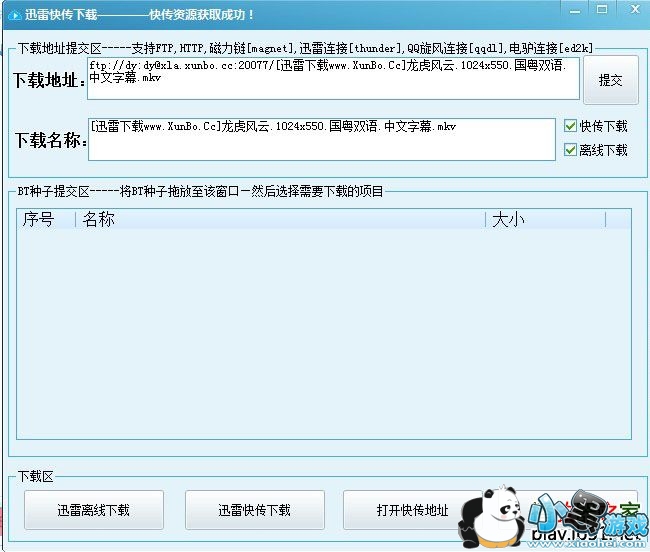Close the 迅雷快传下载 window
Screen dimensions: 650x552
tap(635, 9)
